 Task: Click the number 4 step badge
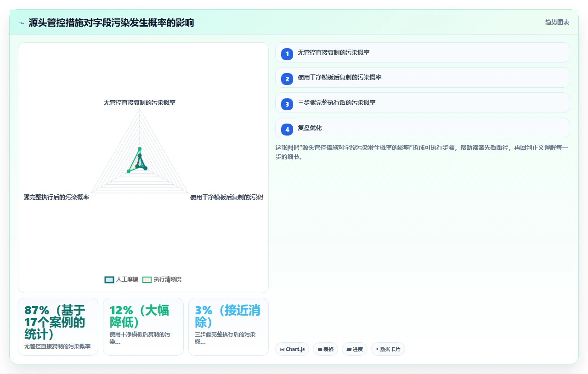tap(287, 130)
